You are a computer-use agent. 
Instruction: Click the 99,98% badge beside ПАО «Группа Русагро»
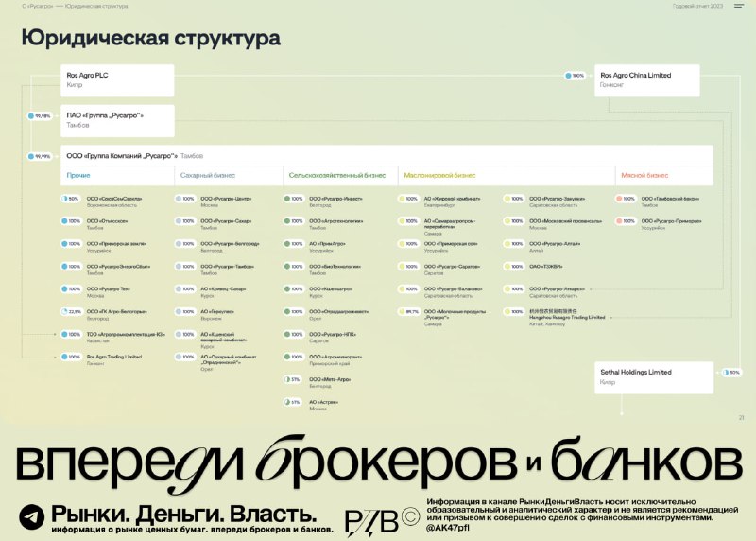(x=39, y=115)
